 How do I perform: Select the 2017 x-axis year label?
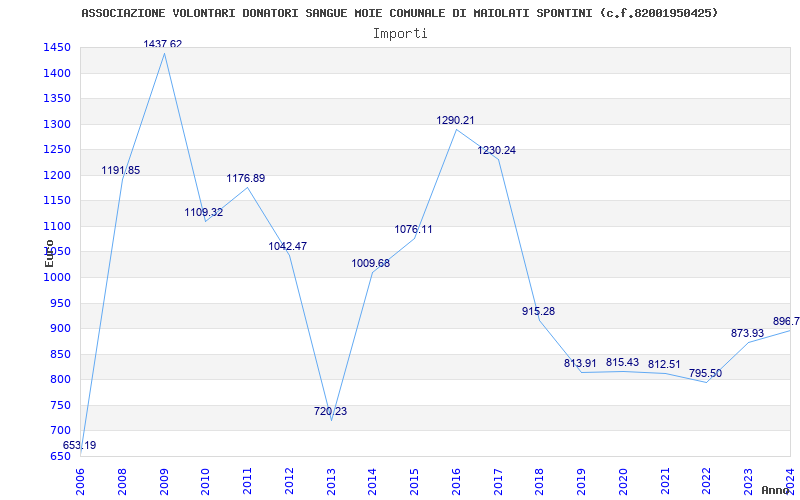click(x=498, y=482)
